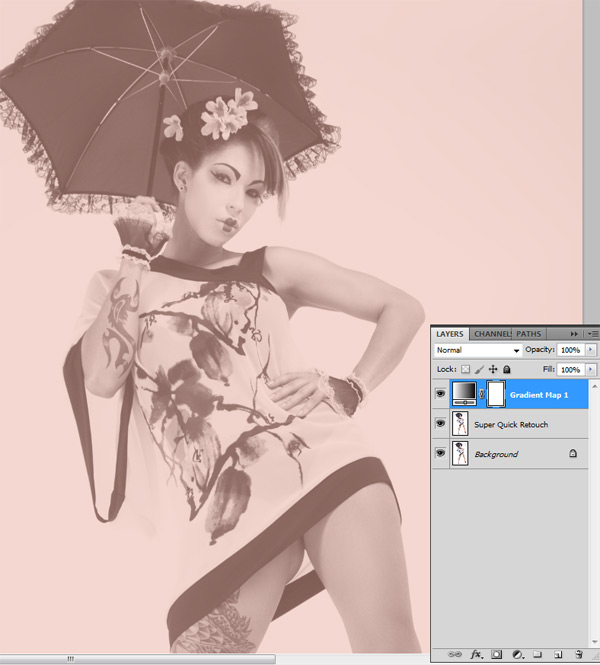
Task: Click the Gradient Map mask link icon
Action: point(481,394)
